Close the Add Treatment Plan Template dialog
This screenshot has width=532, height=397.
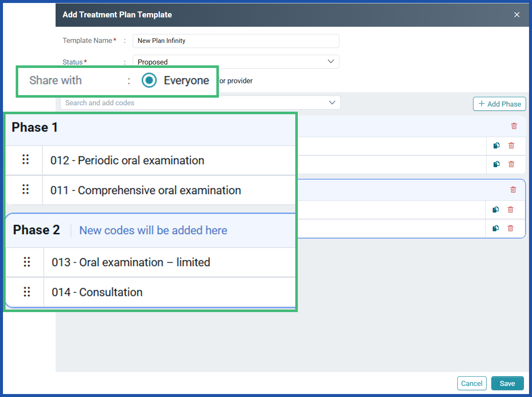(x=517, y=14)
